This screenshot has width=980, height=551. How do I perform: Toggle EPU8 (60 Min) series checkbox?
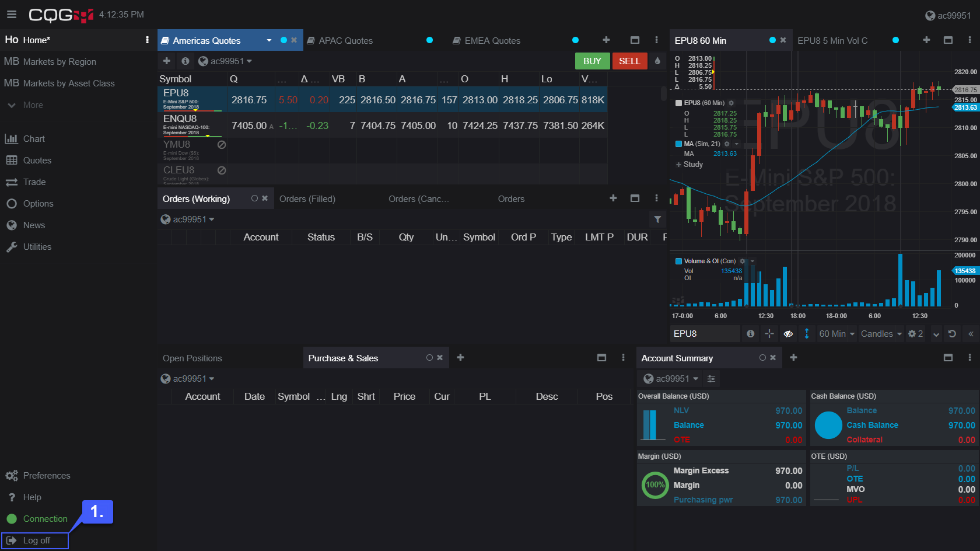coord(678,103)
